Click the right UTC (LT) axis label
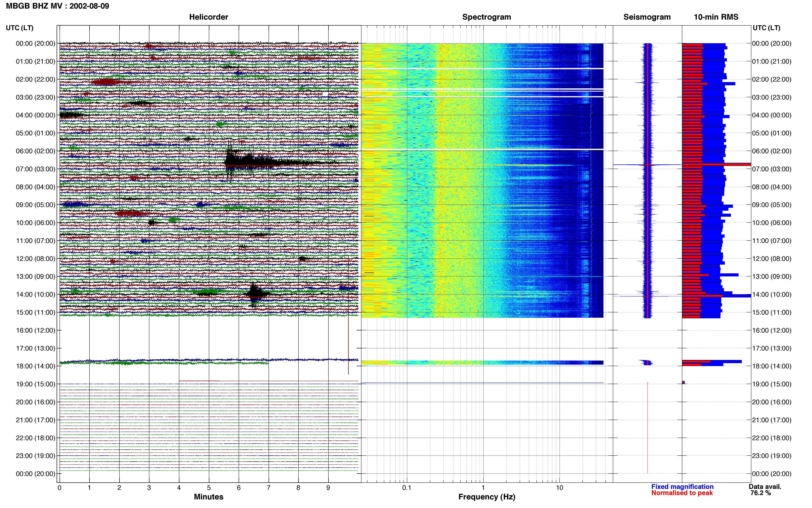The width and height of the screenshot is (812, 508). 766,28
